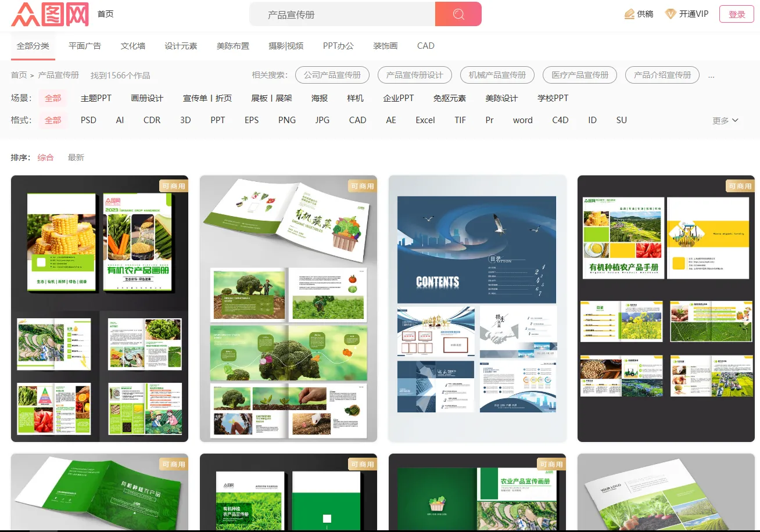Filter format by word
Screen dimensions: 760x532
tap(523, 120)
